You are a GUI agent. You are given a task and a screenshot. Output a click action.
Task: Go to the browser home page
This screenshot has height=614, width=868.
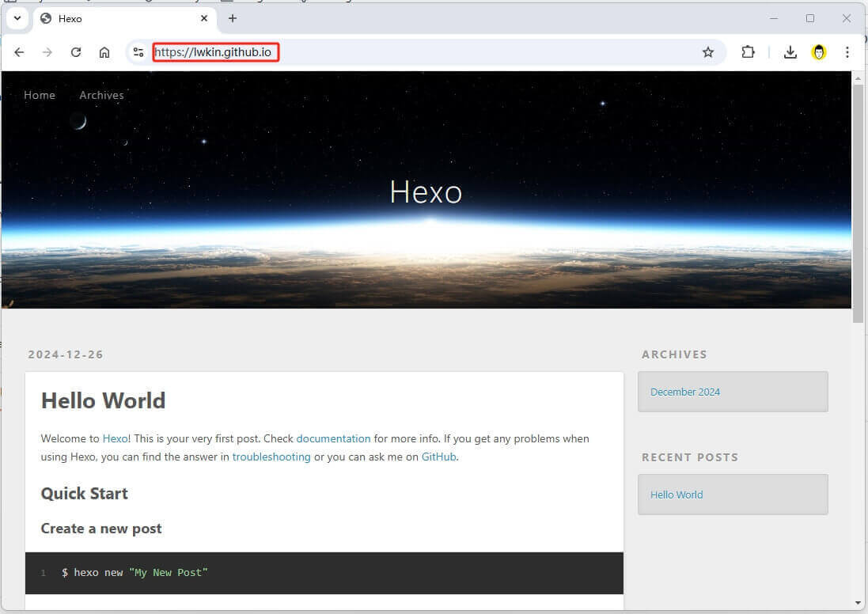tap(104, 52)
